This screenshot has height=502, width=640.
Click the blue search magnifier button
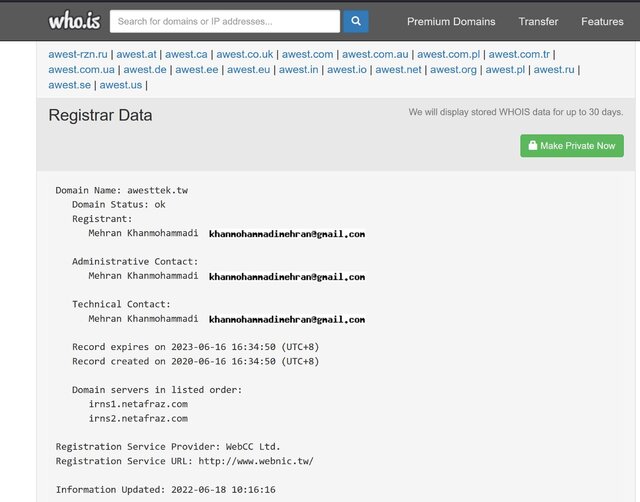pos(355,21)
